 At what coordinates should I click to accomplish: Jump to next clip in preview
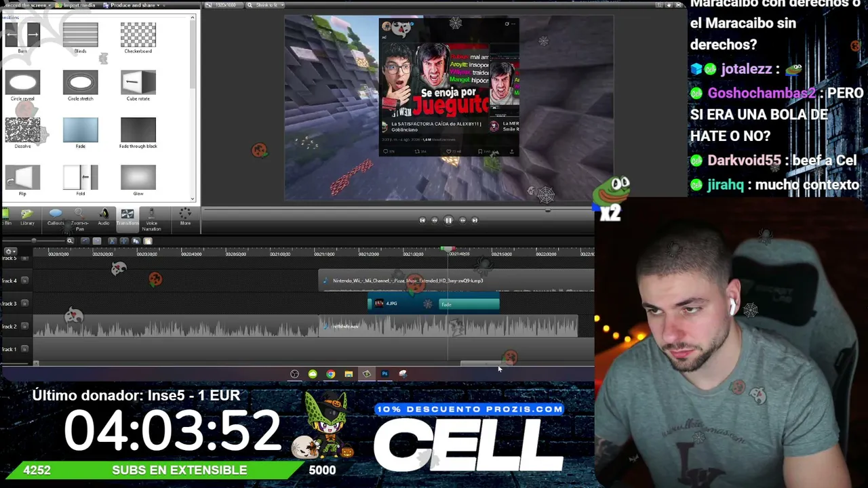[x=475, y=220]
